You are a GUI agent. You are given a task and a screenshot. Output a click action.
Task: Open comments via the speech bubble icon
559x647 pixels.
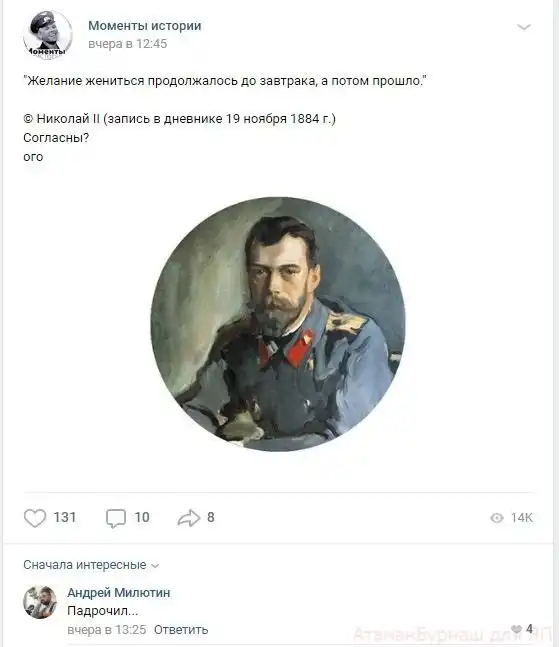click(x=116, y=518)
